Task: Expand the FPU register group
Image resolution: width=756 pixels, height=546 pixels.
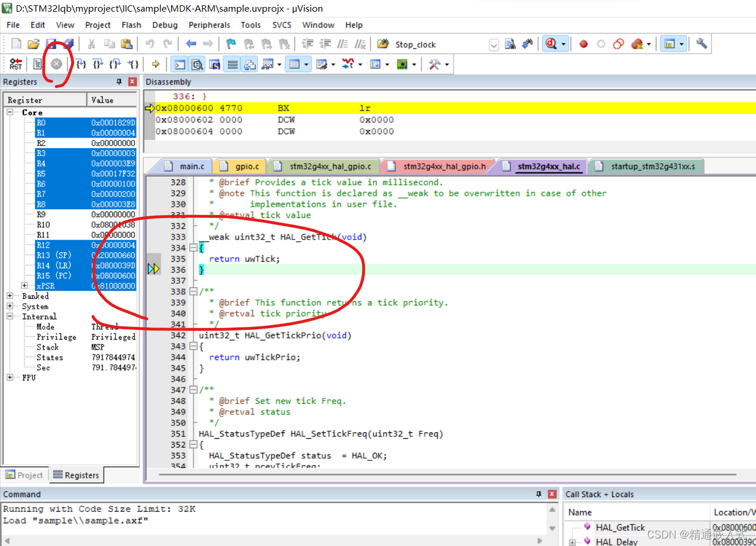Action: [x=10, y=377]
